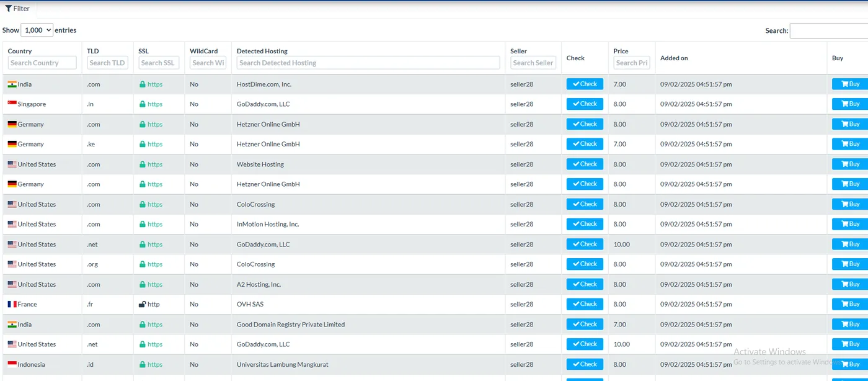Select 'Universitas Lambung Mangkurat' hosting cell
Image resolution: width=868 pixels, height=381 pixels.
(283, 365)
